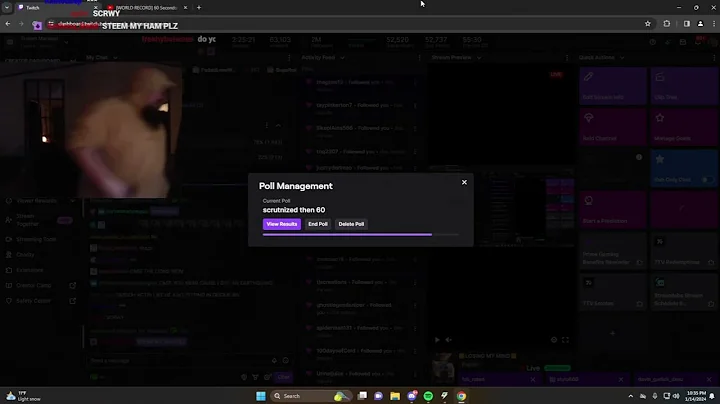Open Spotify from the taskbar
This screenshot has height=404, width=720.
coord(428,396)
